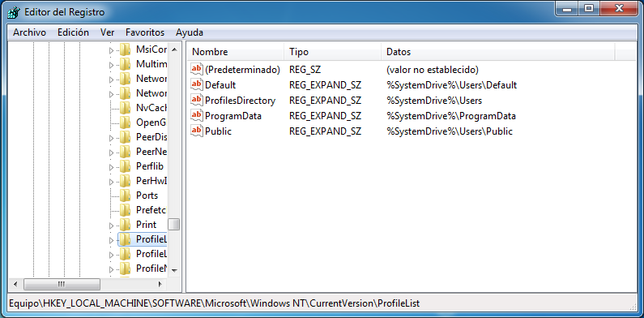The width and height of the screenshot is (644, 318).
Task: Click the Registry Editor icon in title bar
Action: pos(15,12)
